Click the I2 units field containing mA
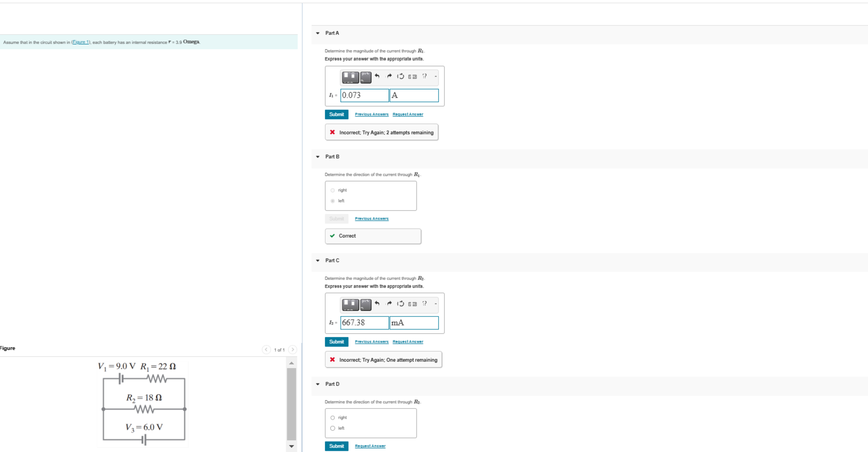This screenshot has height=452, width=868. pos(414,323)
